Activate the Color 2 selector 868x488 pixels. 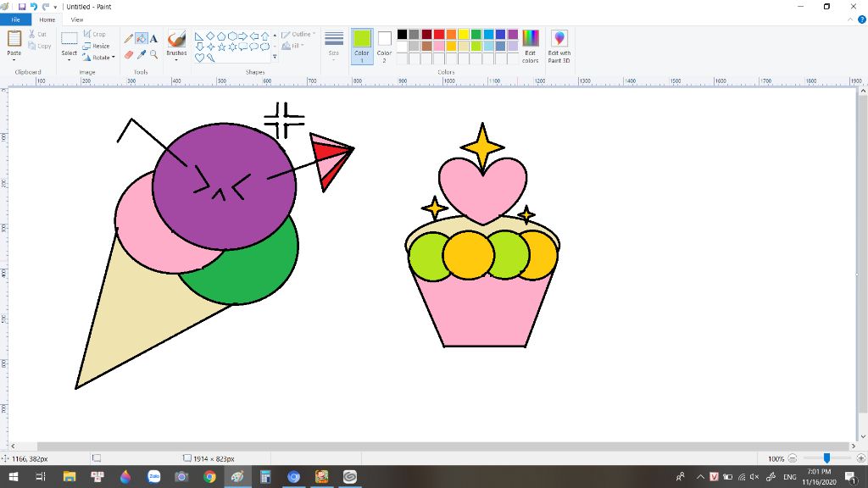(384, 46)
